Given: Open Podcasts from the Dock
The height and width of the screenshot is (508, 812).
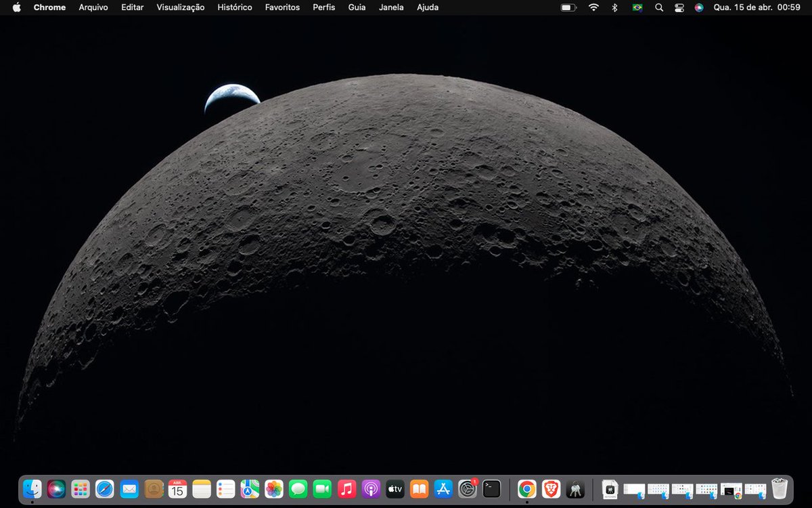Looking at the screenshot, I should (x=371, y=488).
